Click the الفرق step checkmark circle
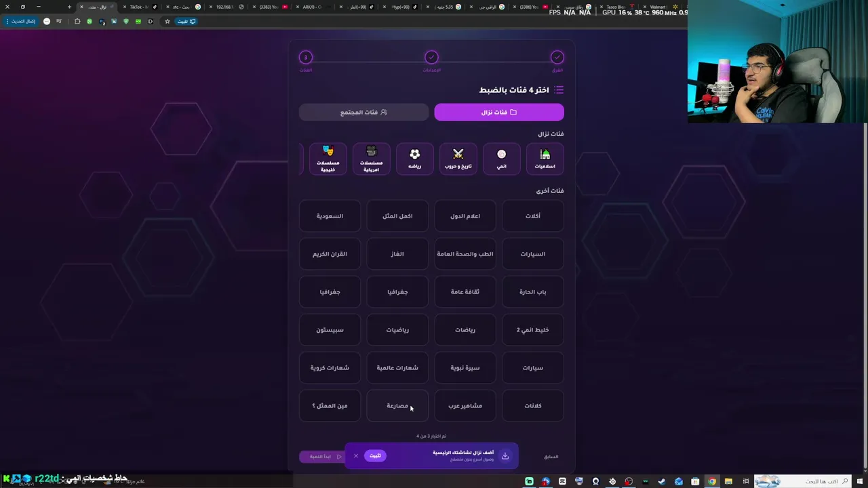868x488 pixels. pos(557,58)
